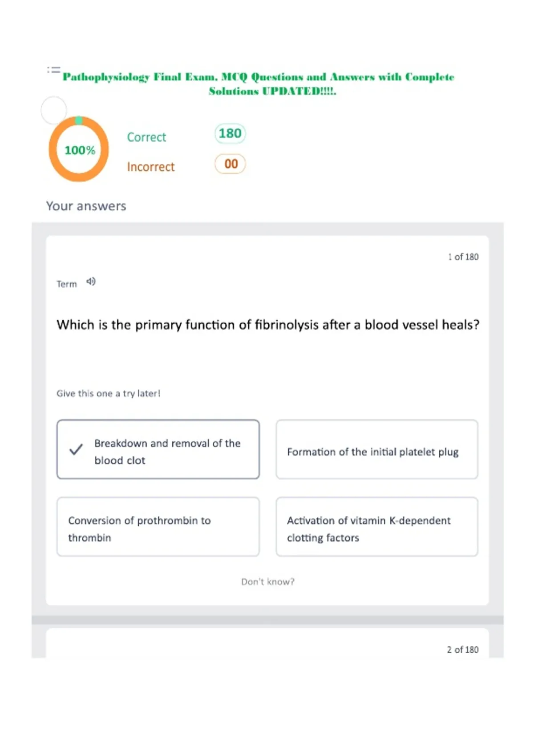Click the fibrinolysis question text
Viewport: 534px width, 756px height.
268,325
